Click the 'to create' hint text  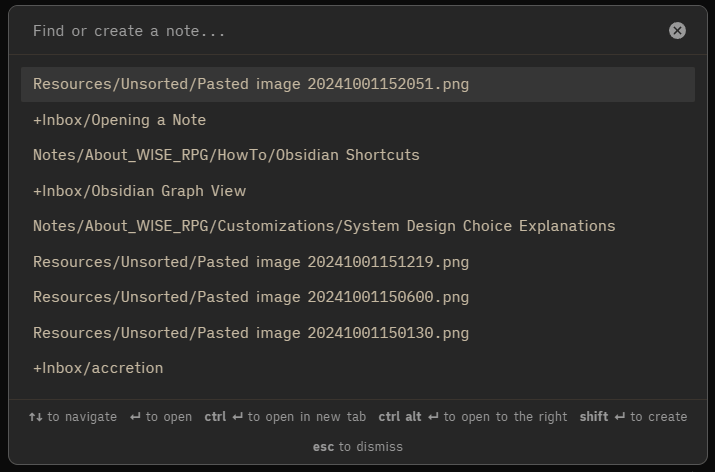[x=659, y=417]
